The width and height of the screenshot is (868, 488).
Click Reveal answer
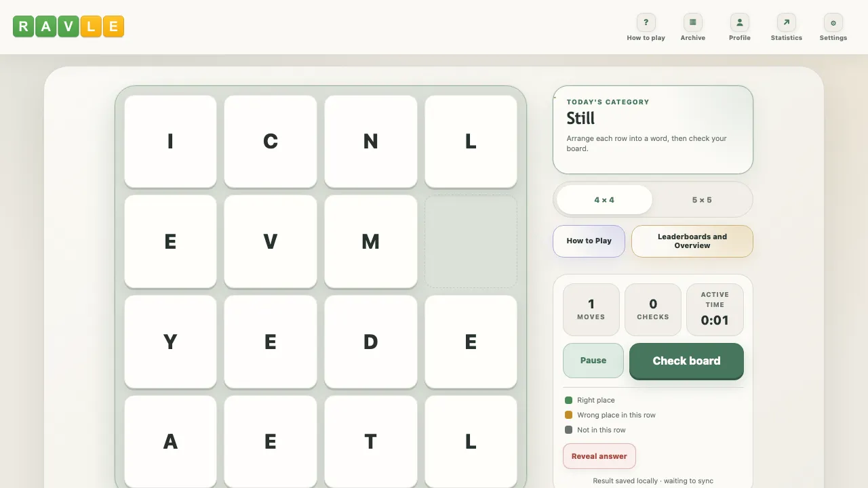tap(599, 456)
